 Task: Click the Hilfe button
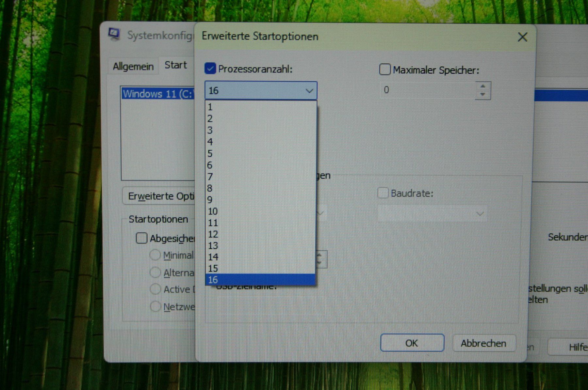point(570,347)
